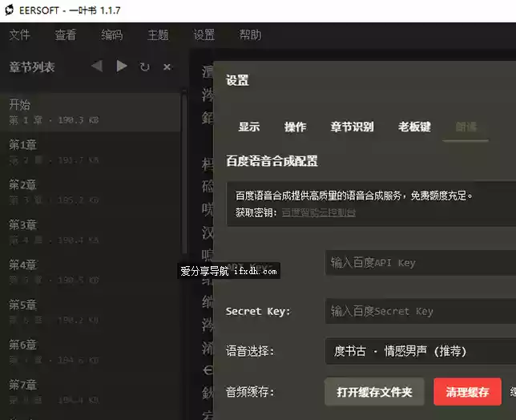Viewport: 516px width, 420px height.
Task: Go to previous chapter arrow icon
Action: [x=97, y=67]
